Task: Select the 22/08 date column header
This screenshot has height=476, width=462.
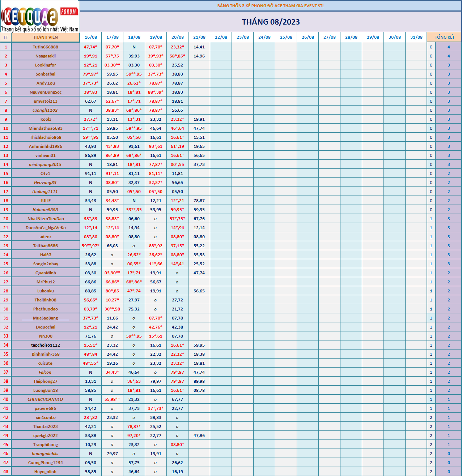Action: (221, 37)
